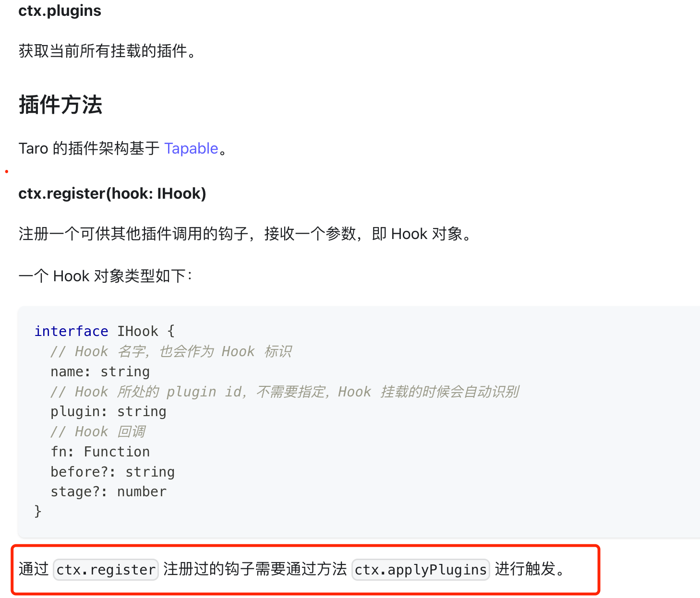Click the interface keyword in code block
The image size is (700, 598).
[x=72, y=331]
